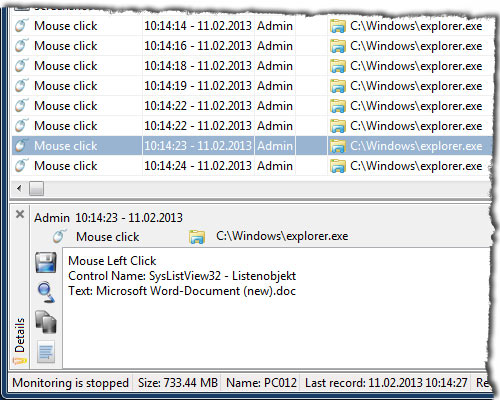Click the Size 733.44 MB status field

178,383
